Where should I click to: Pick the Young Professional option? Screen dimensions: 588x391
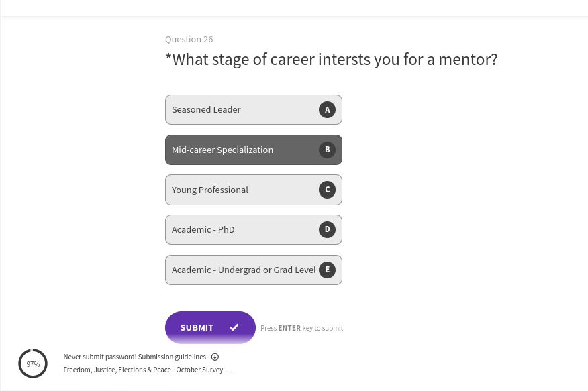pyautogui.click(x=242, y=190)
